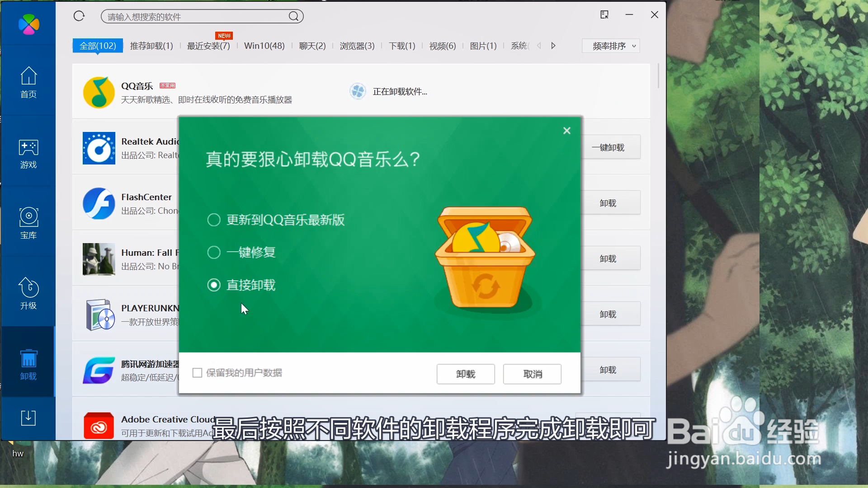
Task: Click 取消 button in the dialog
Action: (x=532, y=374)
